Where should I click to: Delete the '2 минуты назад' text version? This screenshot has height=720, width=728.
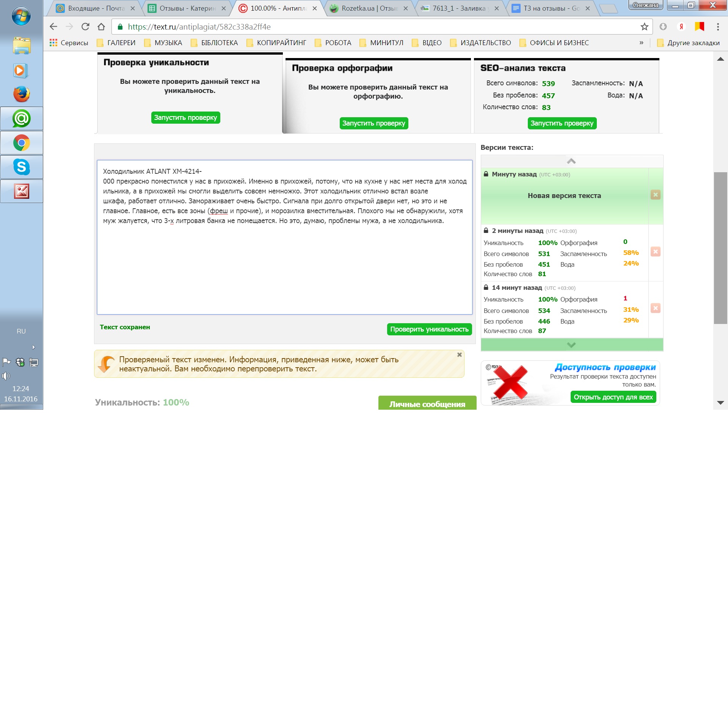pos(655,252)
